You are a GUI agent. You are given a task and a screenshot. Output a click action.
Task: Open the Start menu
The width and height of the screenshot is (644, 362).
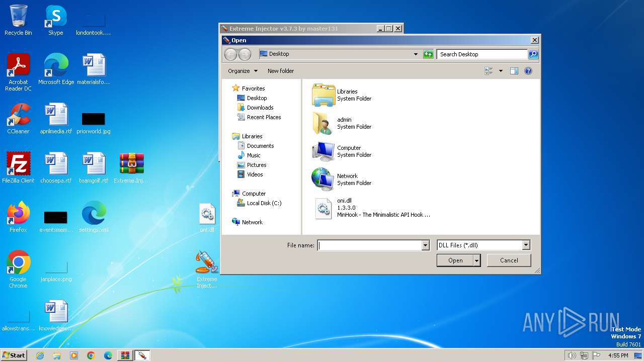coord(14,355)
